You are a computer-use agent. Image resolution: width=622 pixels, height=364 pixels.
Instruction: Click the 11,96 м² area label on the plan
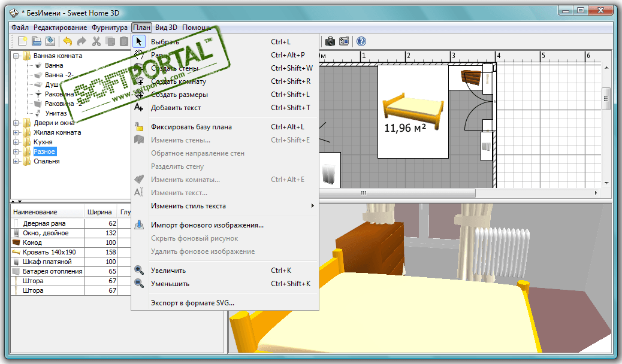(x=405, y=128)
